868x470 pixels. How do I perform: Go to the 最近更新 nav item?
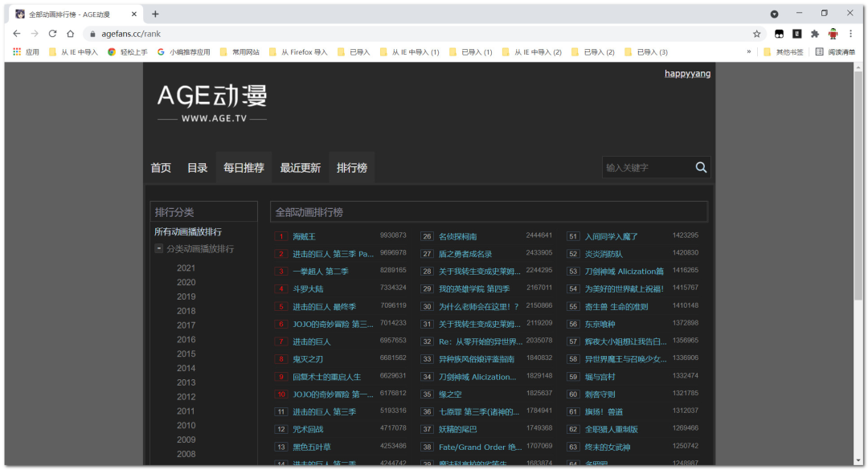click(x=300, y=168)
